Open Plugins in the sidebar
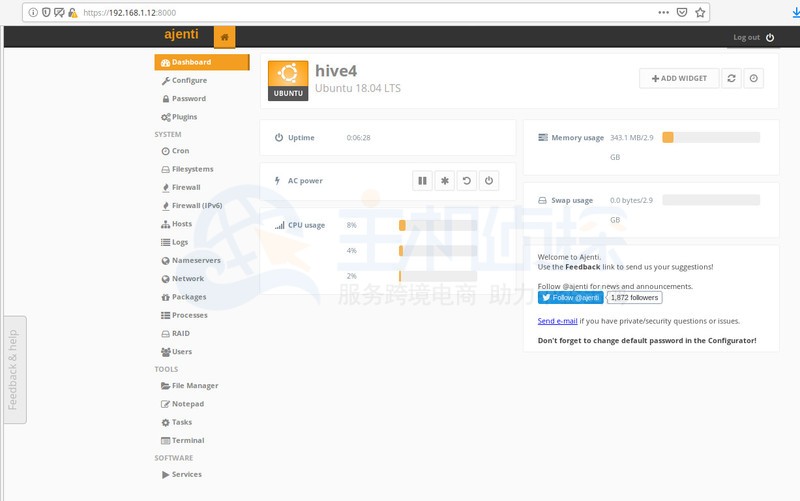800x501 pixels. click(x=184, y=117)
